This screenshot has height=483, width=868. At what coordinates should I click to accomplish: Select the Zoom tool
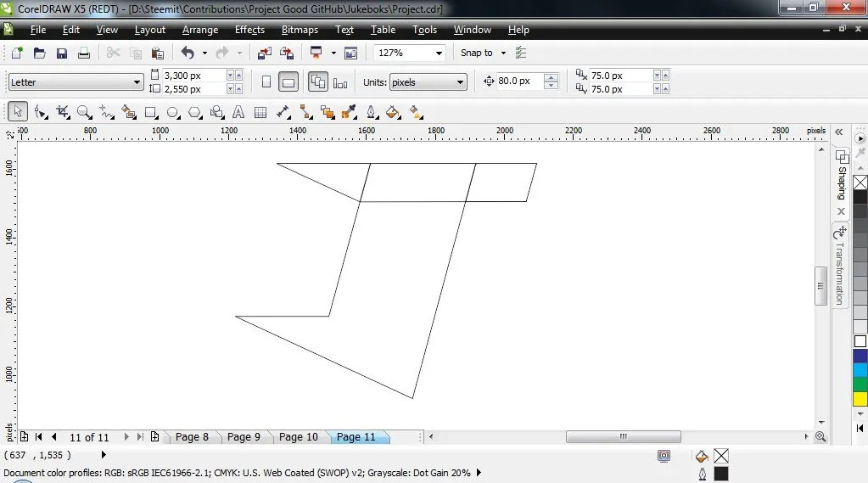(84, 112)
